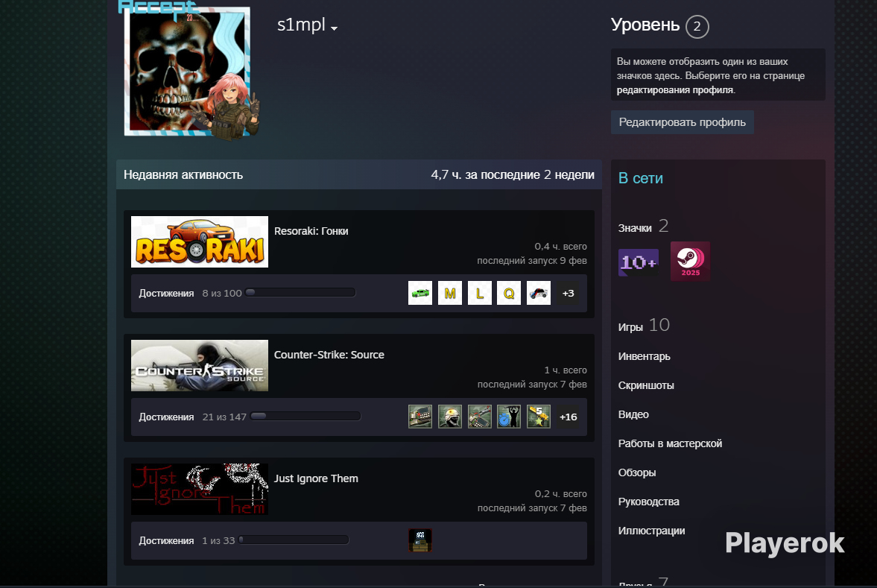Viewport: 877px width, 588px height.
Task: Open the Just Ignore Them banner image
Action: point(199,489)
